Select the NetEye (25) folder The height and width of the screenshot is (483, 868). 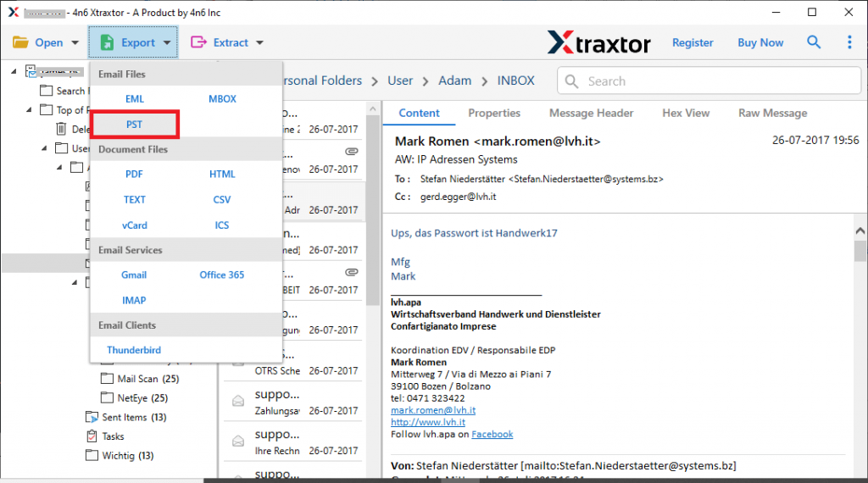tap(135, 398)
